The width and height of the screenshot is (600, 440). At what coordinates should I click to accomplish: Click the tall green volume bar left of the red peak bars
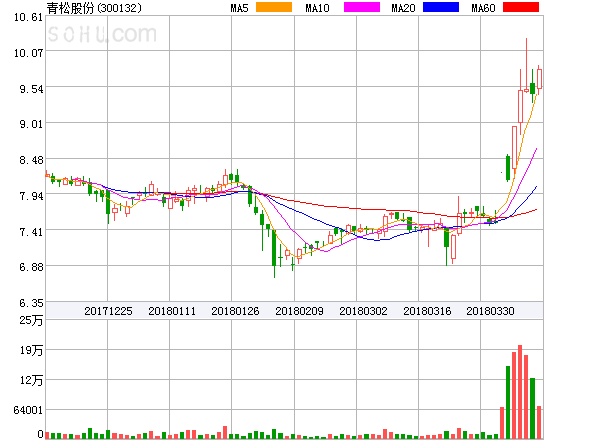click(508, 402)
